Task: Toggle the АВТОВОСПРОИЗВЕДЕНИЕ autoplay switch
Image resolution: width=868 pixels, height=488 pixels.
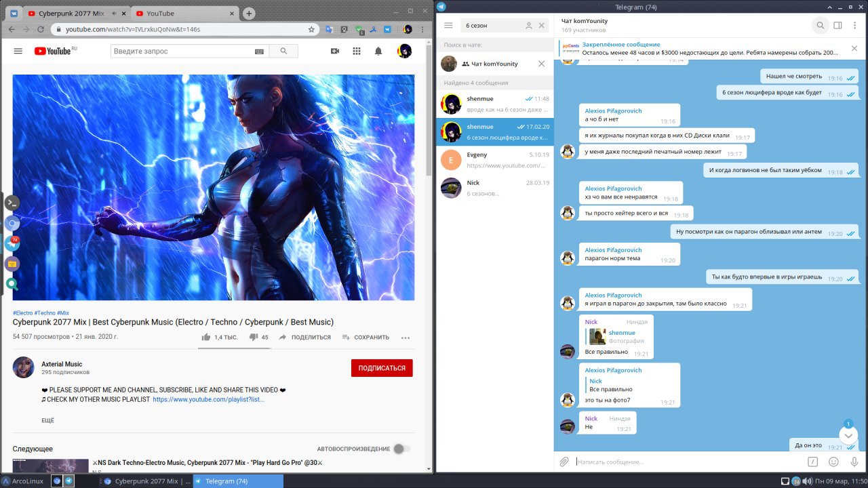Action: point(402,449)
